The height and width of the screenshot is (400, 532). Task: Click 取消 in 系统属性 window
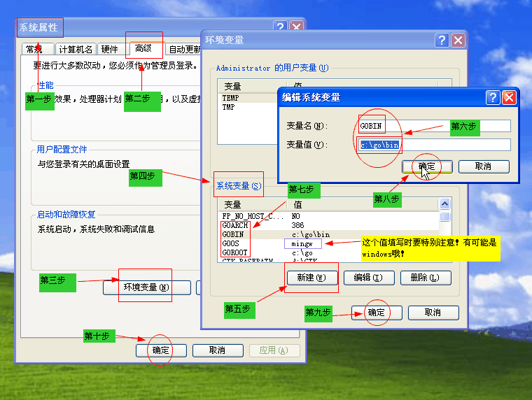218,350
